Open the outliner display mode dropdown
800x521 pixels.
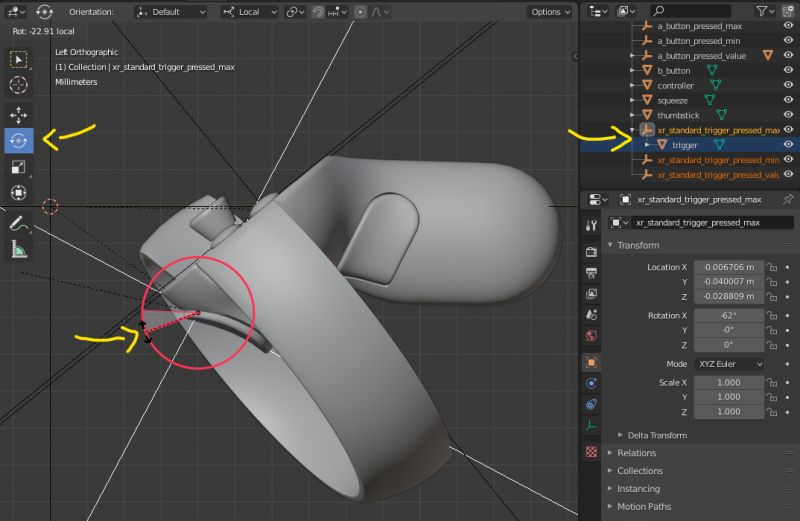tap(626, 11)
